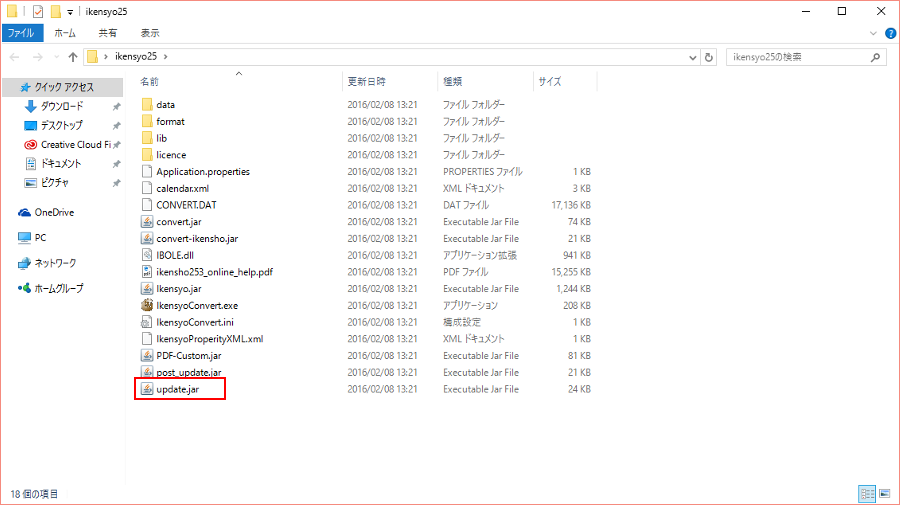Sort by the 名前 column header

tap(239, 81)
